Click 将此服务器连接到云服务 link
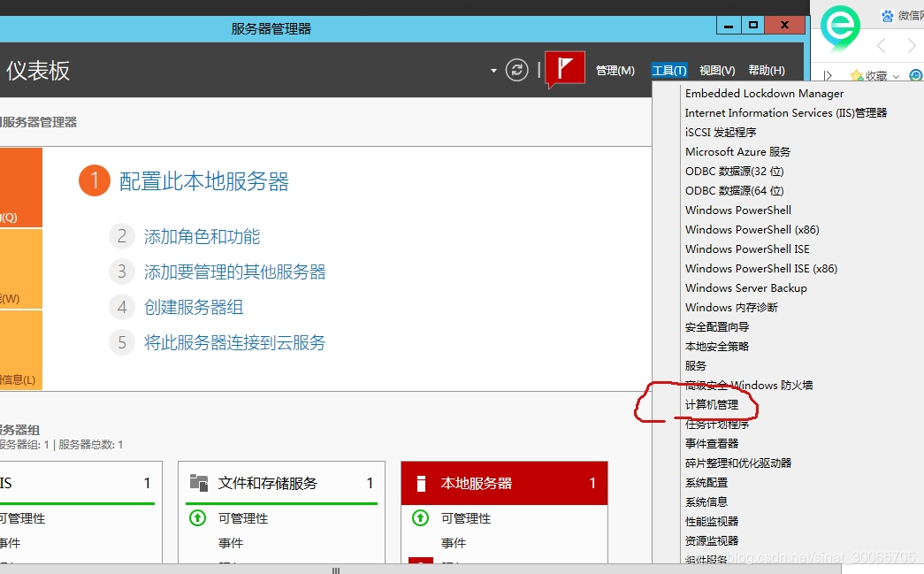This screenshot has width=924, height=574. (x=234, y=342)
